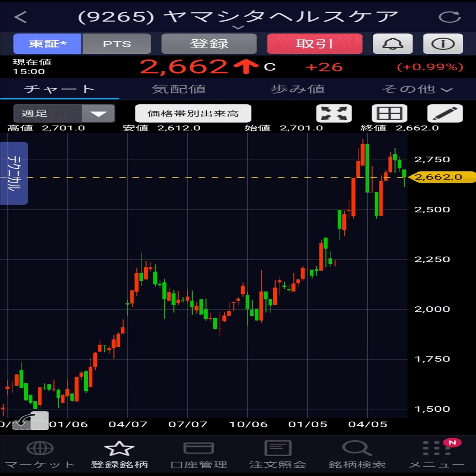Tap the rotate screen icon on chart
Screen dimensions: 476x476
coord(30,421)
